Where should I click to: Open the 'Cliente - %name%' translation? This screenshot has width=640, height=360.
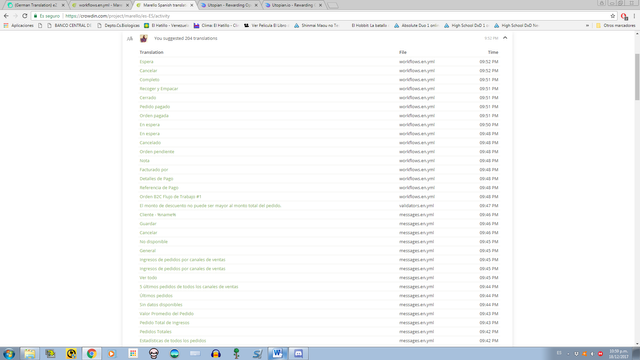(158, 214)
